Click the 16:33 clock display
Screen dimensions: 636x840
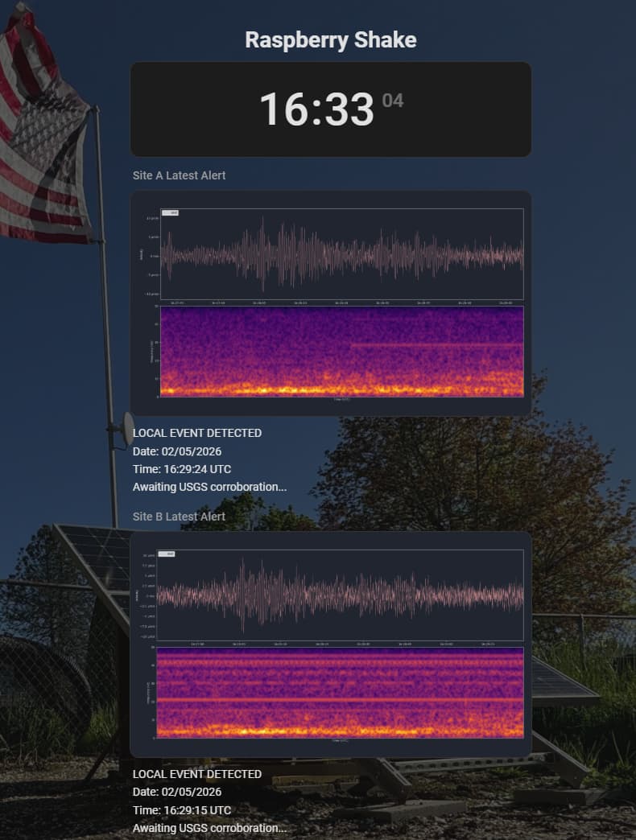316,109
